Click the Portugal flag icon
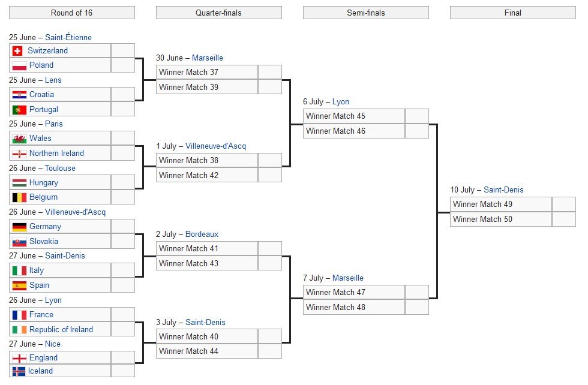 [19, 110]
